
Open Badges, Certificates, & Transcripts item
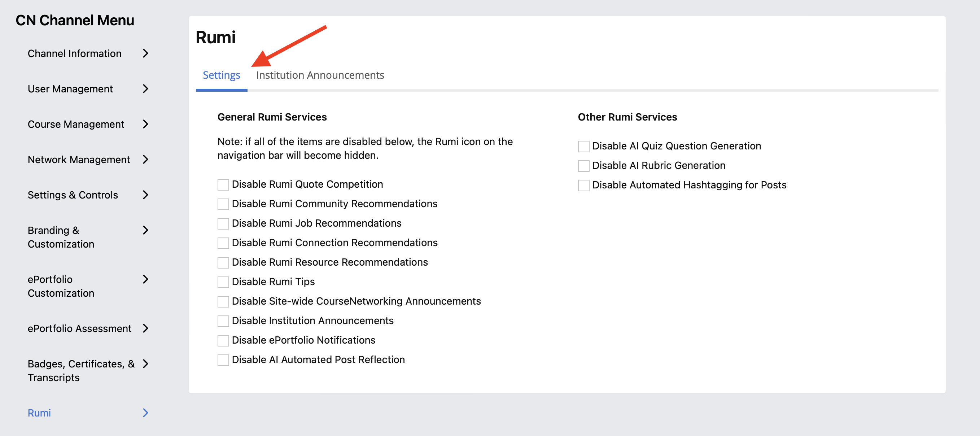click(81, 371)
